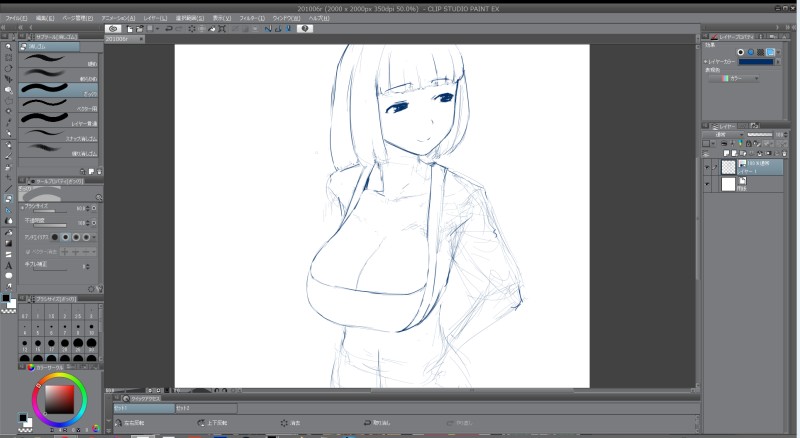Screen dimensions: 800x438
Task: Select the レイヤー貫通 eraser sub tool
Action: pos(58,120)
